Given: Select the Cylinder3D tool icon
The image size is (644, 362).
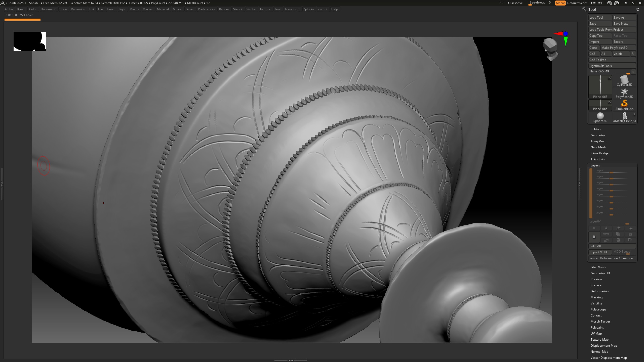Looking at the screenshot, I should [x=624, y=81].
